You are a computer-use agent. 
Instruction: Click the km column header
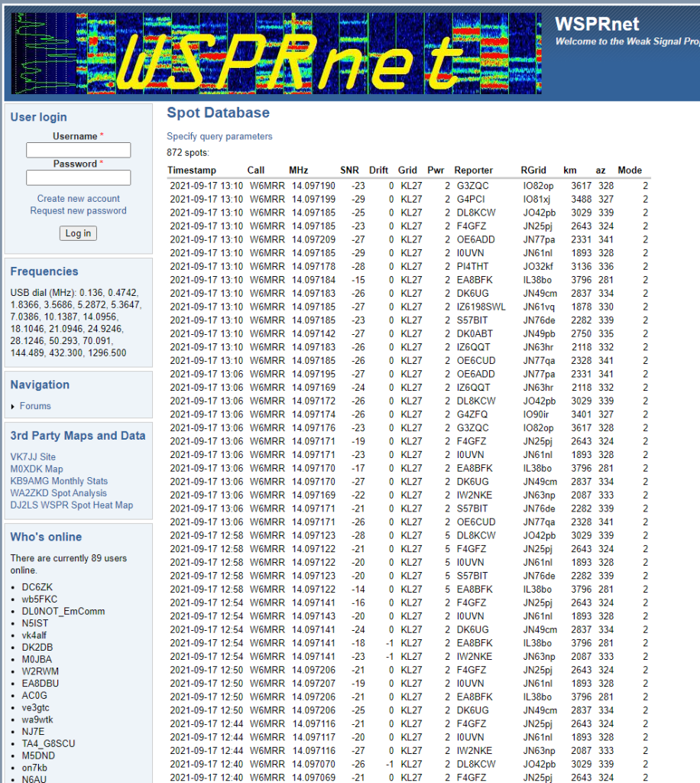pyautogui.click(x=570, y=171)
